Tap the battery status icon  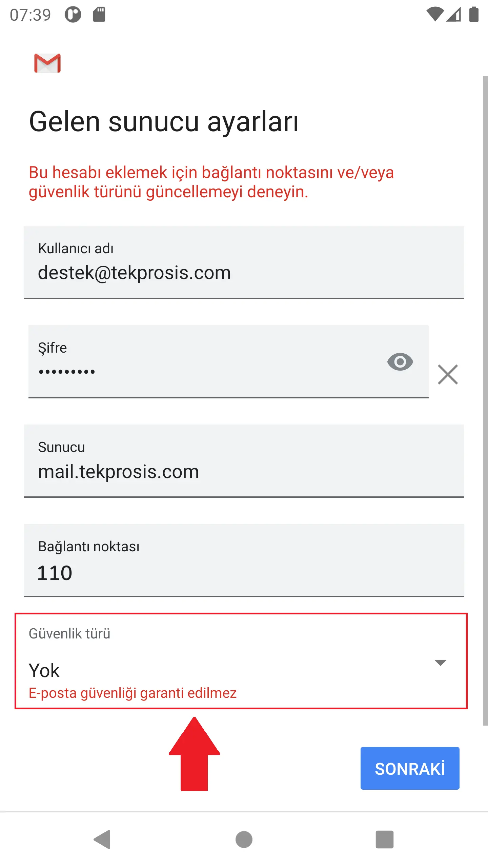click(x=474, y=14)
